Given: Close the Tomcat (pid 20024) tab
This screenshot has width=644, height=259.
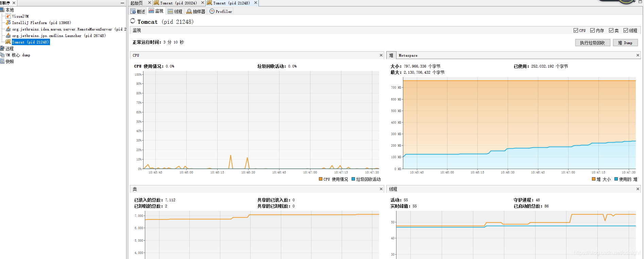Looking at the screenshot, I should click(x=203, y=3).
